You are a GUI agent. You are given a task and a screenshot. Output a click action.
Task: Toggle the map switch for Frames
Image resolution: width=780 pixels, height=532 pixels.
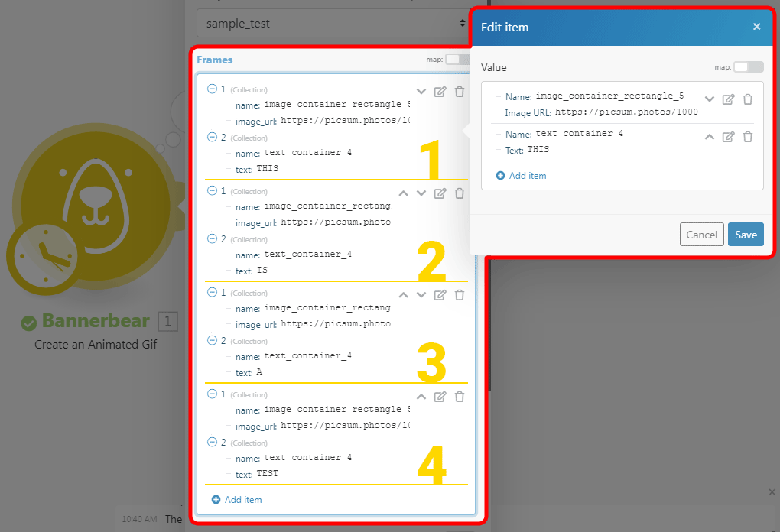click(457, 60)
